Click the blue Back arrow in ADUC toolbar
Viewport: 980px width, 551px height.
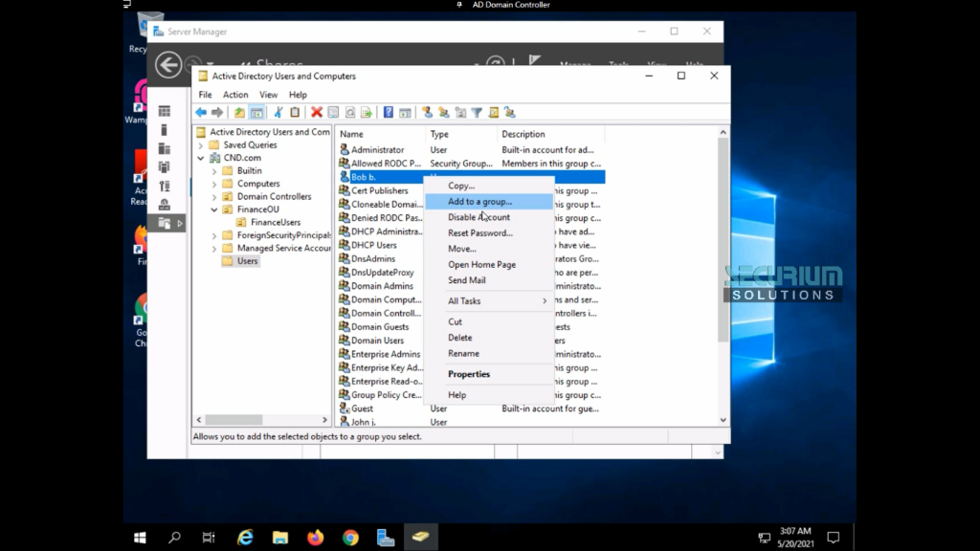(x=201, y=113)
